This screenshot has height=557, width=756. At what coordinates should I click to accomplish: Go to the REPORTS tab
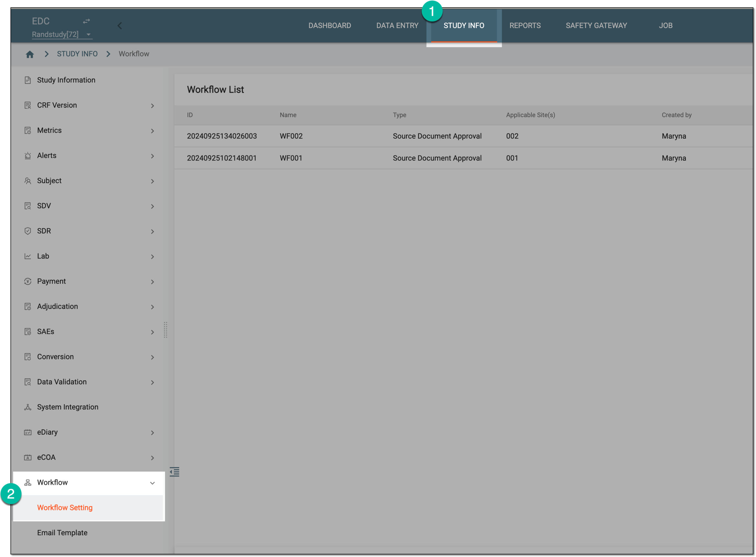click(x=525, y=26)
